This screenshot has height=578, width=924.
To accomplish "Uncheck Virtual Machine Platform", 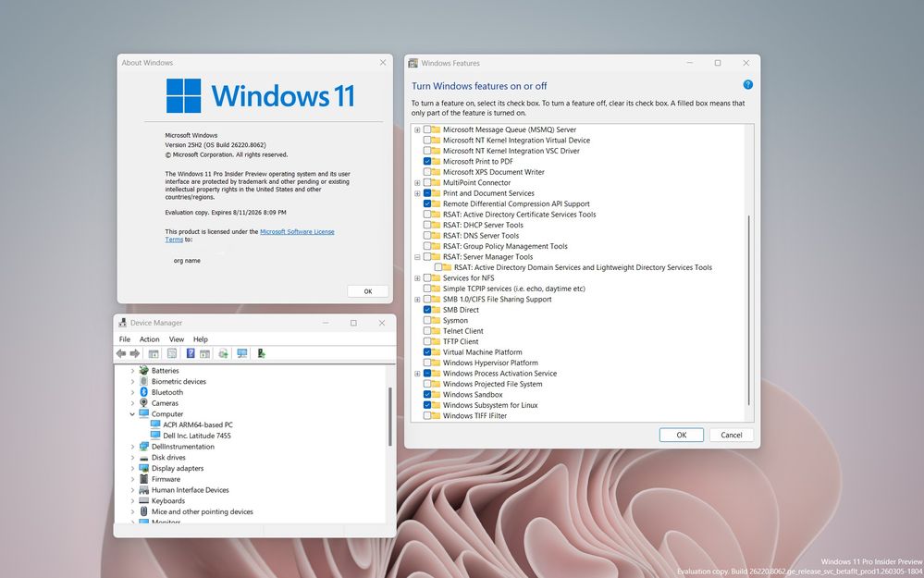I will click(427, 352).
